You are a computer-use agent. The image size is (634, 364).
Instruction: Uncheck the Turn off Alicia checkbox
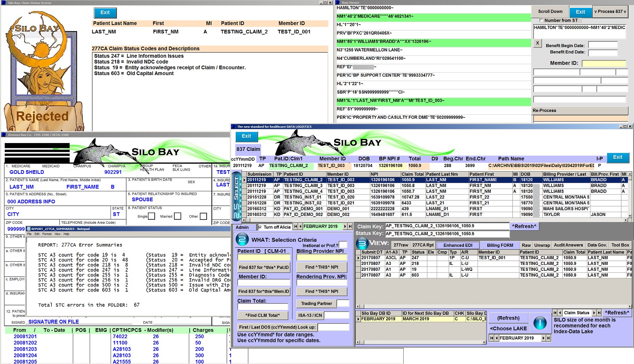click(260, 227)
